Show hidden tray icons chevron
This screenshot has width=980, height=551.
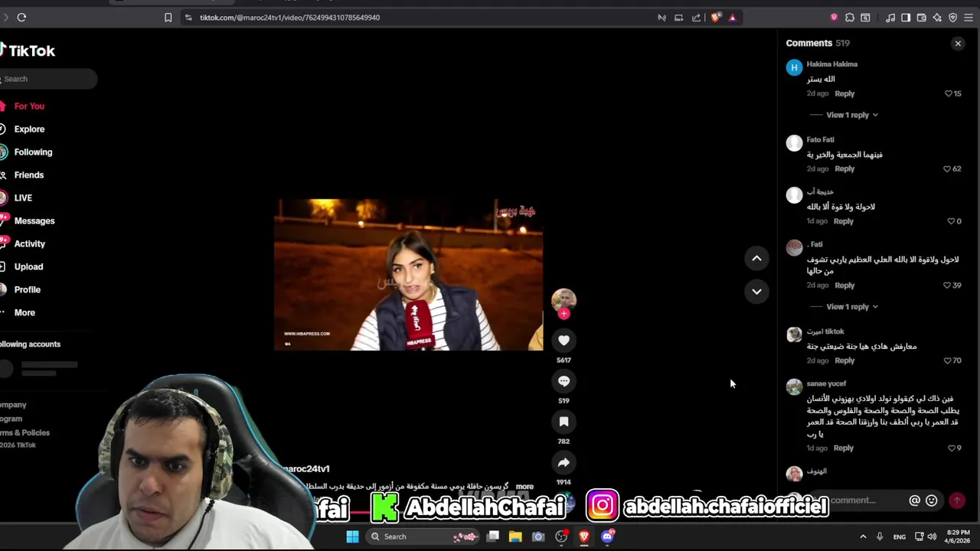pyautogui.click(x=863, y=536)
